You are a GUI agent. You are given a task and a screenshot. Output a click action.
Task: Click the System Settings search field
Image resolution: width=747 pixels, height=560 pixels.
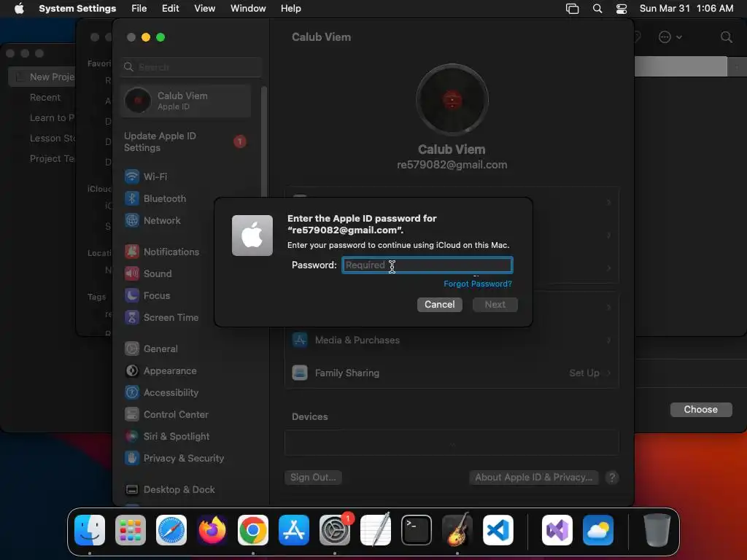190,67
